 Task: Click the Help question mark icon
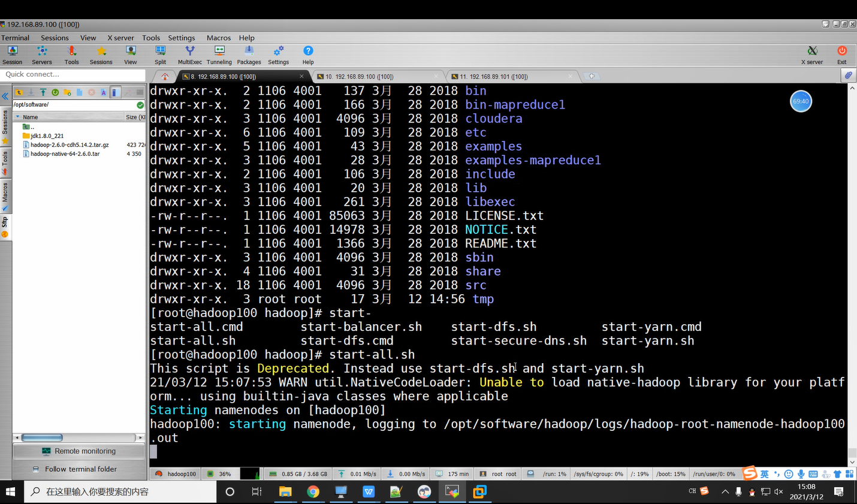point(308,55)
